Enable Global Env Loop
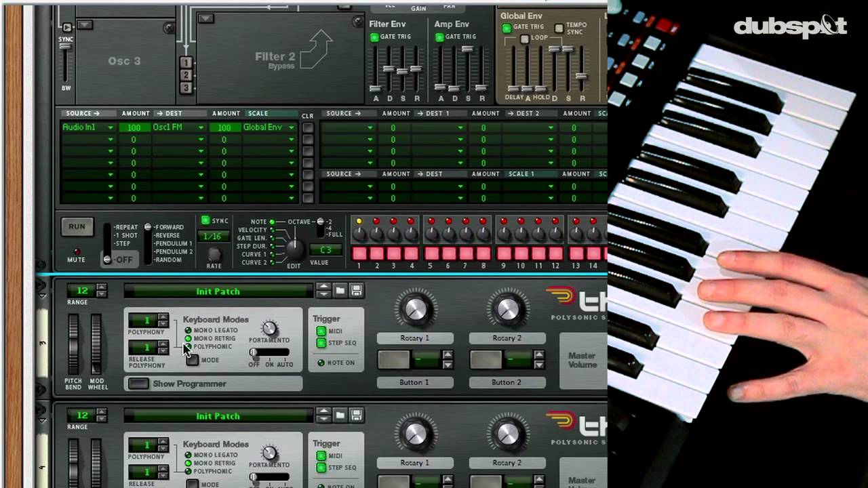The height and width of the screenshot is (488, 868). coord(524,39)
